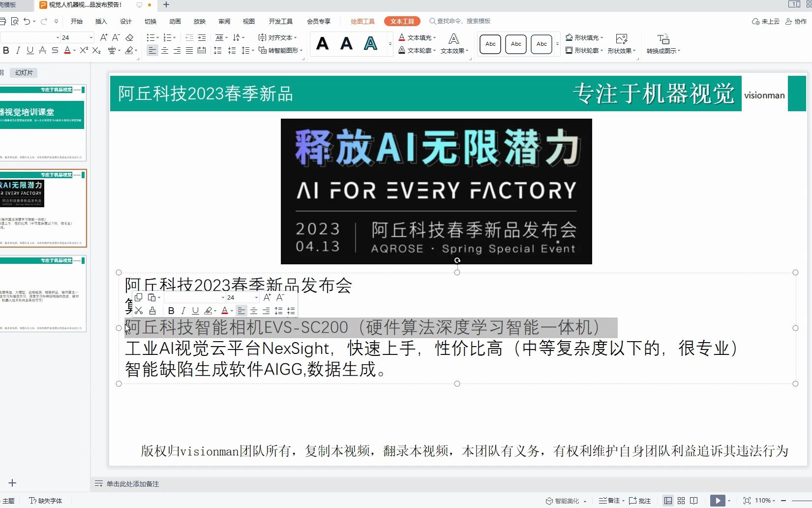Decrease paragraph spacing icon in ribbon
The height and width of the screenshot is (508, 812).
[x=232, y=50]
